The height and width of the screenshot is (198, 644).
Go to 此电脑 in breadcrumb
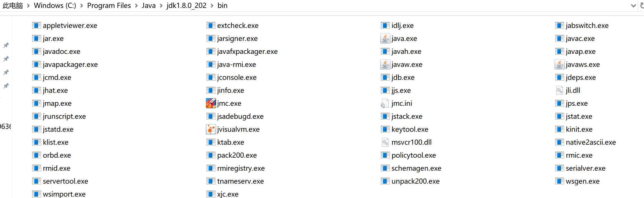pyautogui.click(x=13, y=5)
